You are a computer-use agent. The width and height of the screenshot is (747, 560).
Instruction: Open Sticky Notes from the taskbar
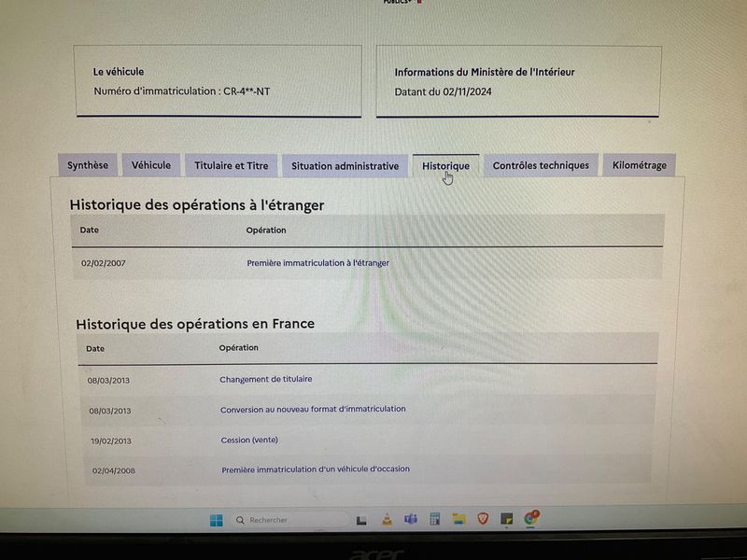[506, 518]
